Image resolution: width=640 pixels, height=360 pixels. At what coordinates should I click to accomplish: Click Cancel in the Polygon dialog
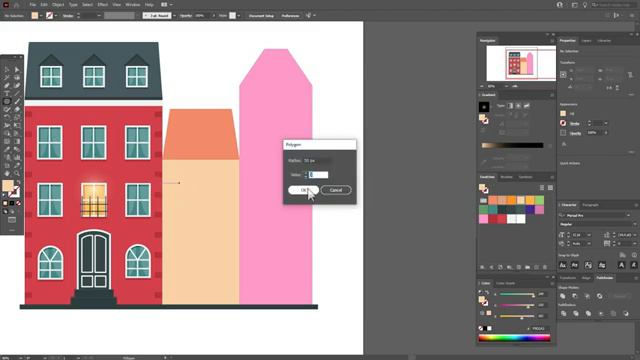pyautogui.click(x=336, y=190)
